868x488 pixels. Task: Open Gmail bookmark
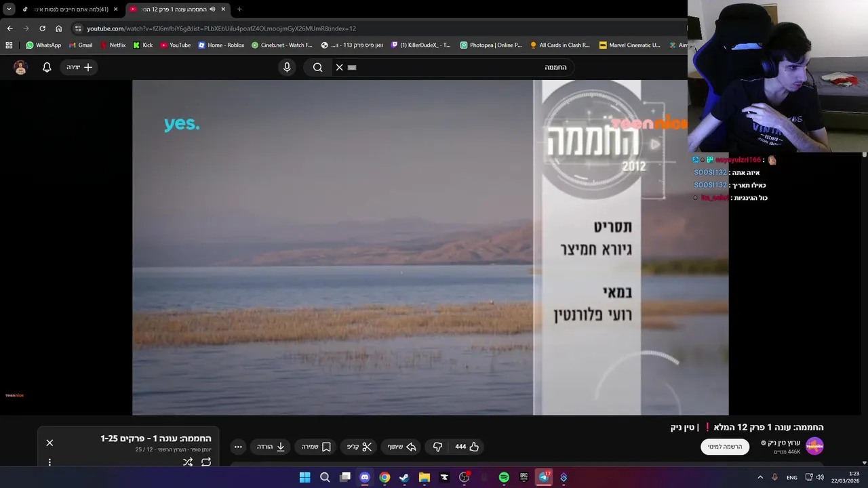point(81,45)
